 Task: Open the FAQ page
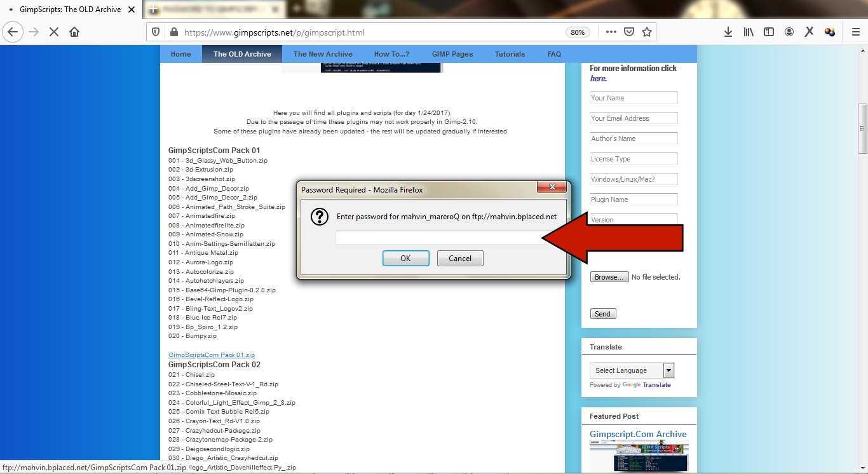[x=554, y=54]
